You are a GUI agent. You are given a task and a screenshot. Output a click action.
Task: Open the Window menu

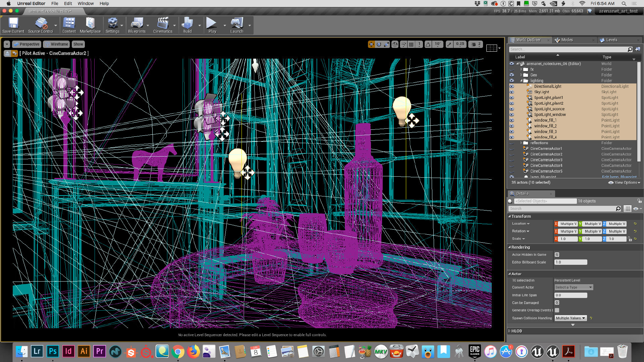pyautogui.click(x=86, y=3)
